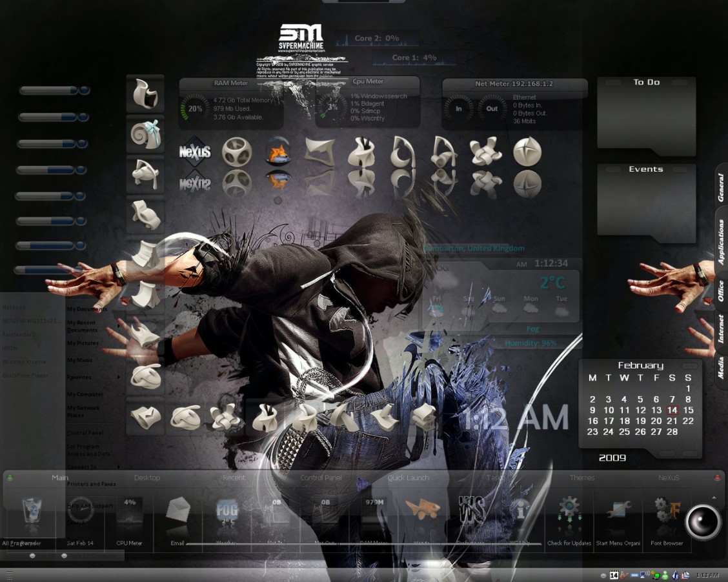Switch to the NeXuS dock tab

coord(669,477)
